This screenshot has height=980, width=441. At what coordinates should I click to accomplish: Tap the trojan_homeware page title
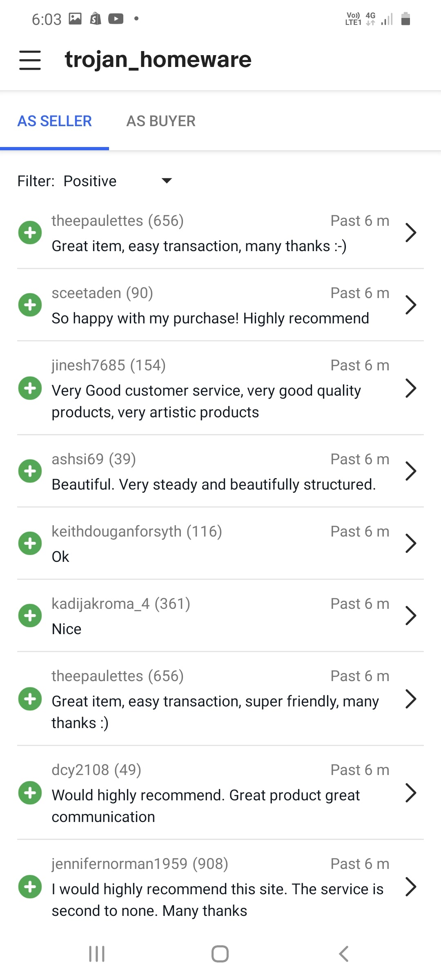click(x=158, y=60)
